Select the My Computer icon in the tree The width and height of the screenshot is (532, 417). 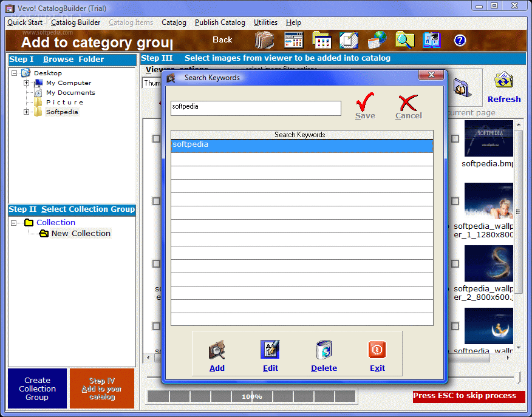(38, 83)
